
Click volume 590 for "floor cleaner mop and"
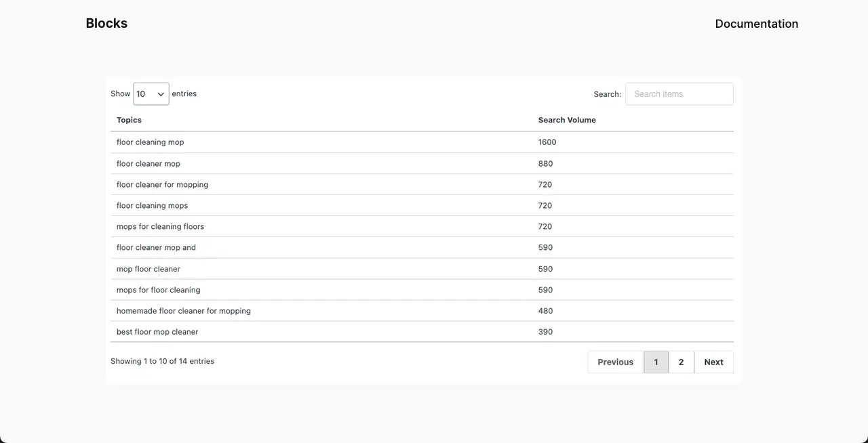point(546,247)
